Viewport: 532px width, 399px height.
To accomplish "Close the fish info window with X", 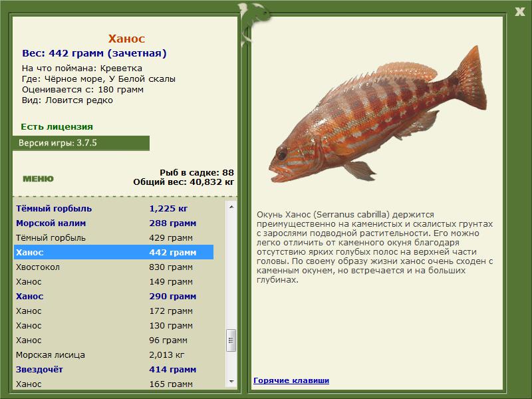I will tap(519, 10).
